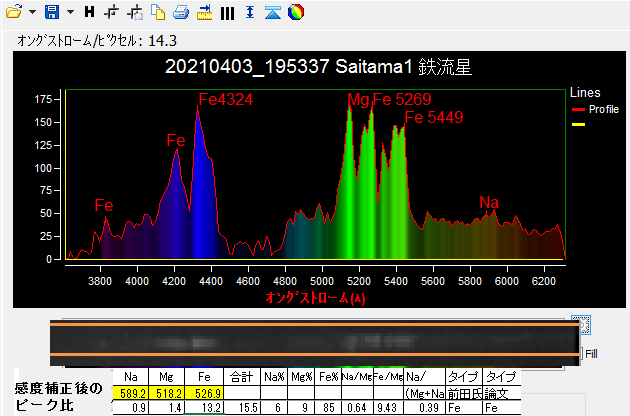Open calibration with the yellow ruler icon
Screen dimensions: 630x416
coord(204,12)
